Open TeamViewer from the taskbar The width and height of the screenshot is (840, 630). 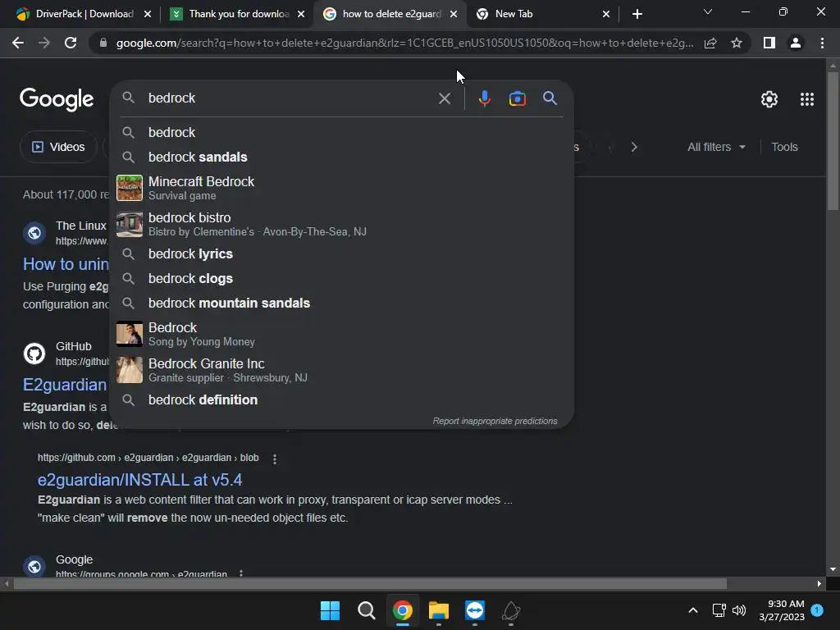(475, 610)
